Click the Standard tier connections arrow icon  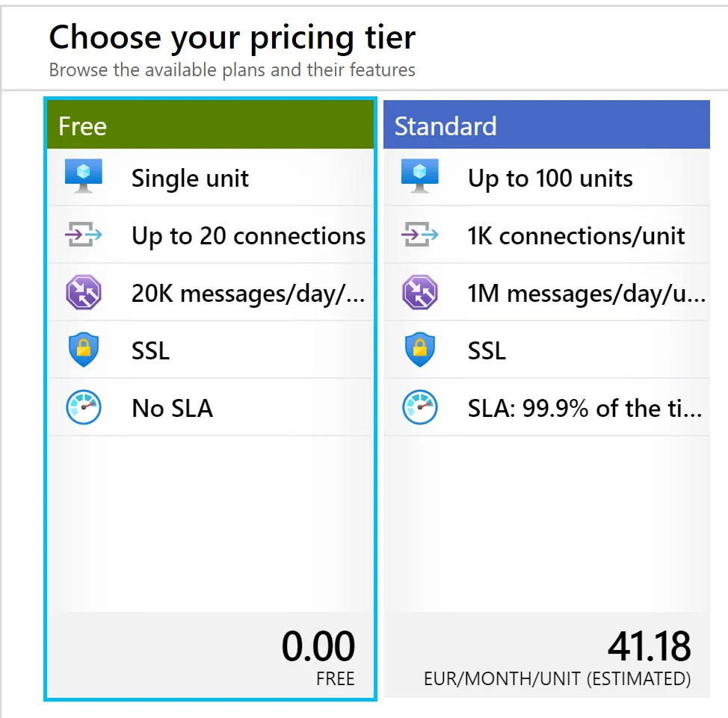click(x=420, y=235)
